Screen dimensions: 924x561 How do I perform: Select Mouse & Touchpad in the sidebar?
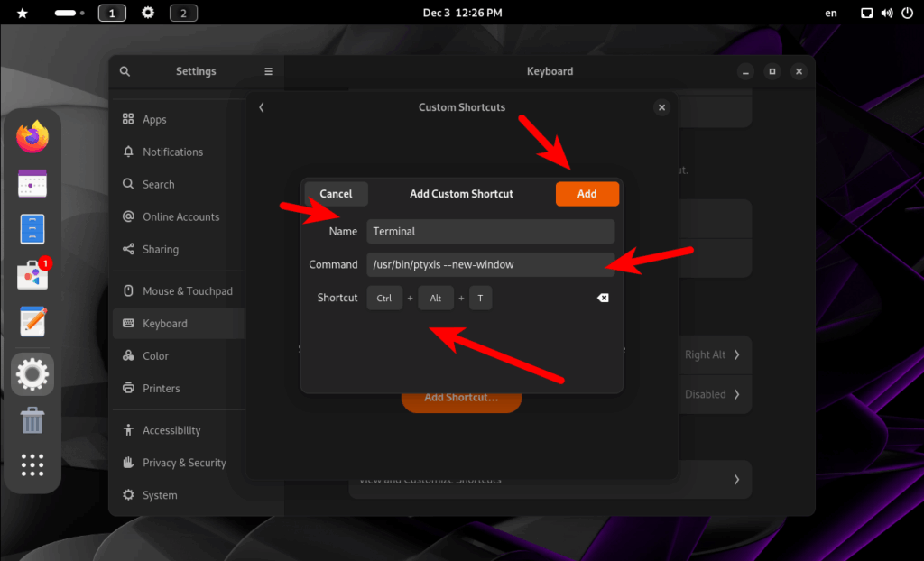click(180, 291)
